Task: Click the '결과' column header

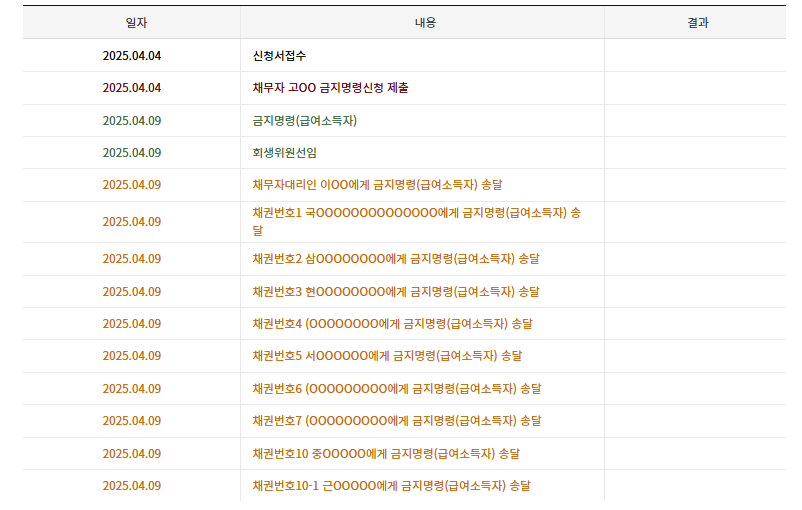Action: tap(698, 23)
